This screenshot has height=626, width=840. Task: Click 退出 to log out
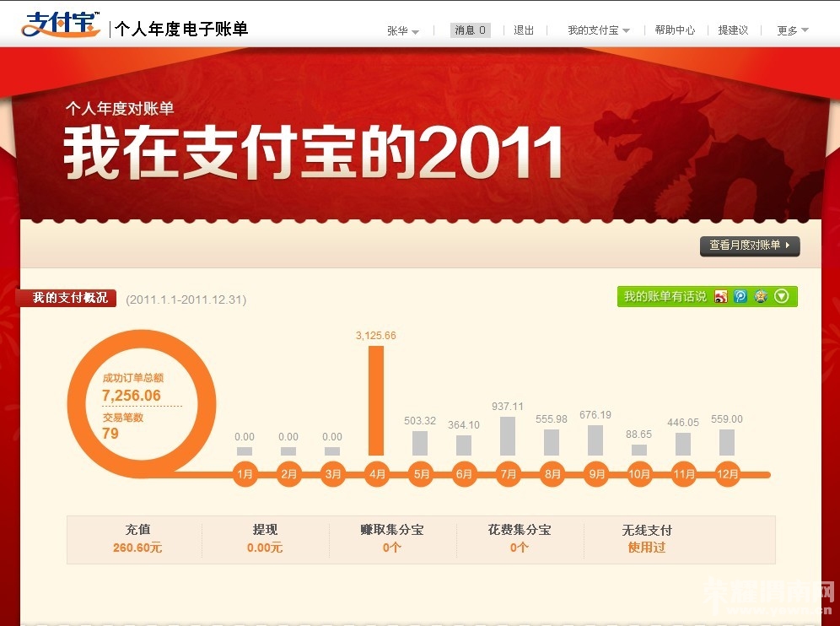[x=524, y=30]
